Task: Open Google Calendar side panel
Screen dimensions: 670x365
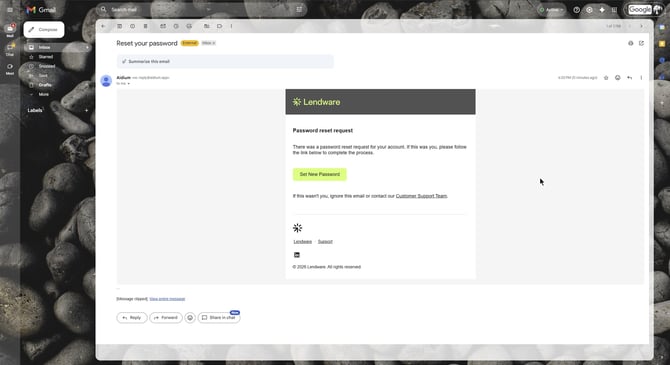Action: pos(662,27)
